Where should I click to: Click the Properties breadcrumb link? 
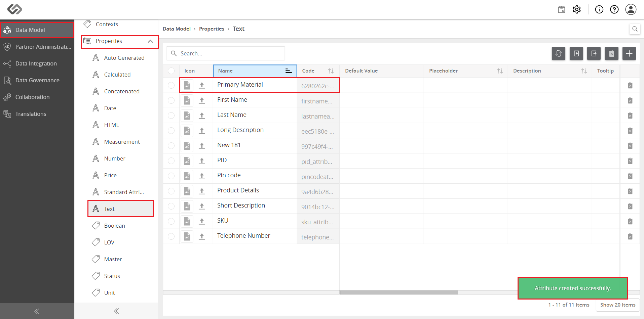pos(212,29)
